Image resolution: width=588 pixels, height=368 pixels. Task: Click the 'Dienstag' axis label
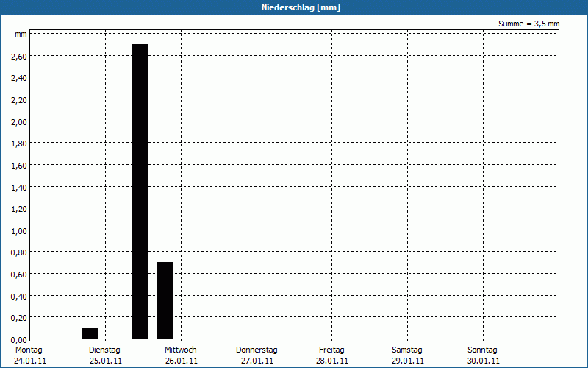104,350
